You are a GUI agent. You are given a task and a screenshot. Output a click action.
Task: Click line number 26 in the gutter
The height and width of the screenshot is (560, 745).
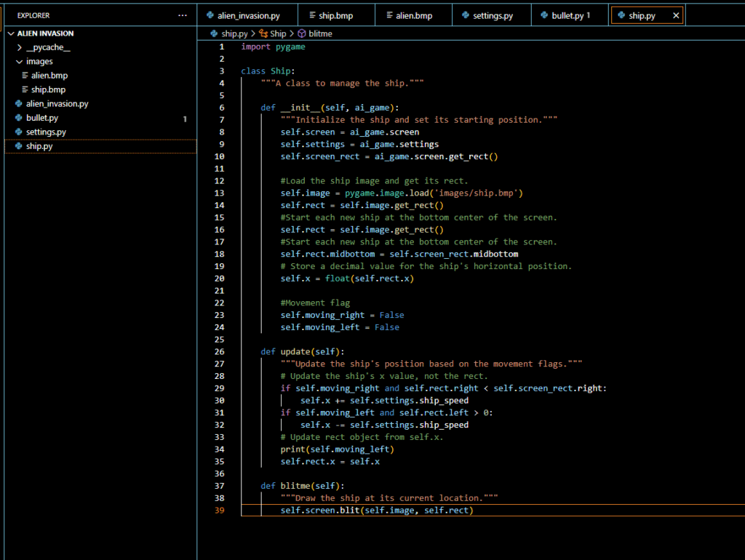(220, 352)
